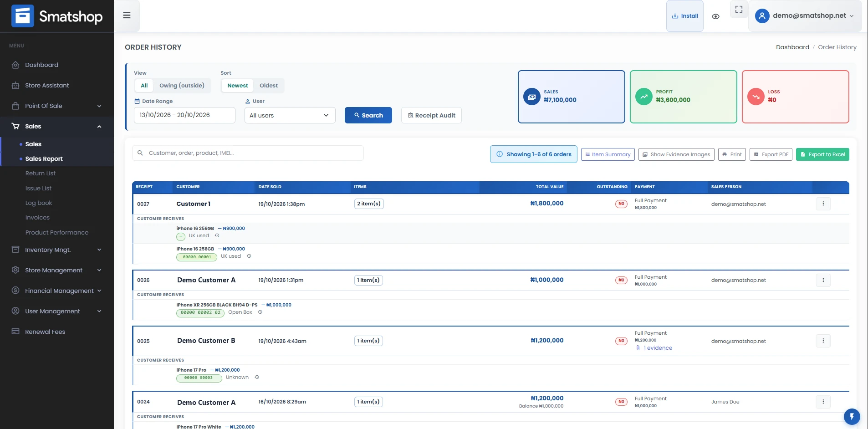Collapse the Sales sidebar section
Viewport: 868px width, 429px height.
(x=57, y=126)
